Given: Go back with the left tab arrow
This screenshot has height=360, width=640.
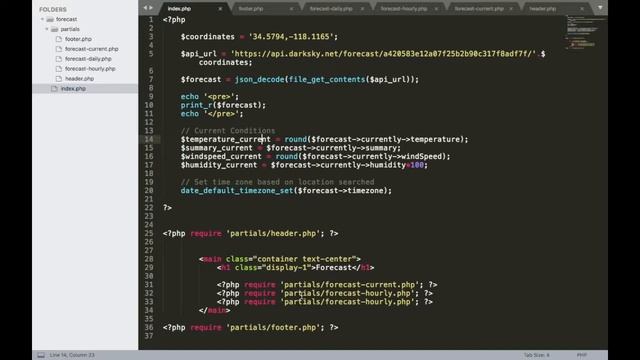Looking at the screenshot, I should (145, 8).
